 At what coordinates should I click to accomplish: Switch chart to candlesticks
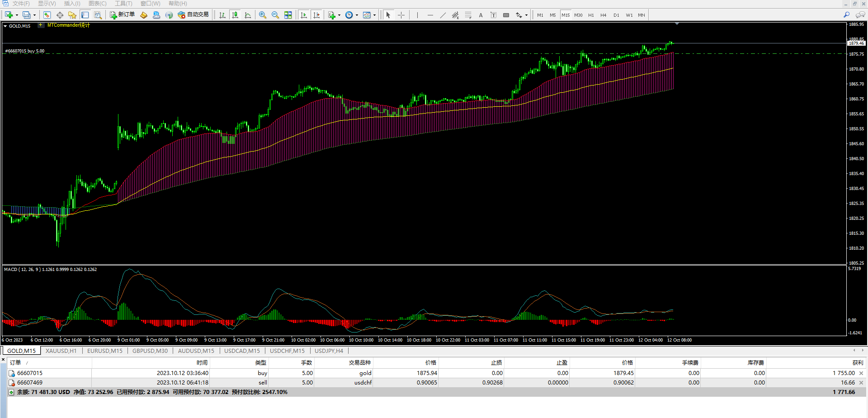[x=235, y=15]
